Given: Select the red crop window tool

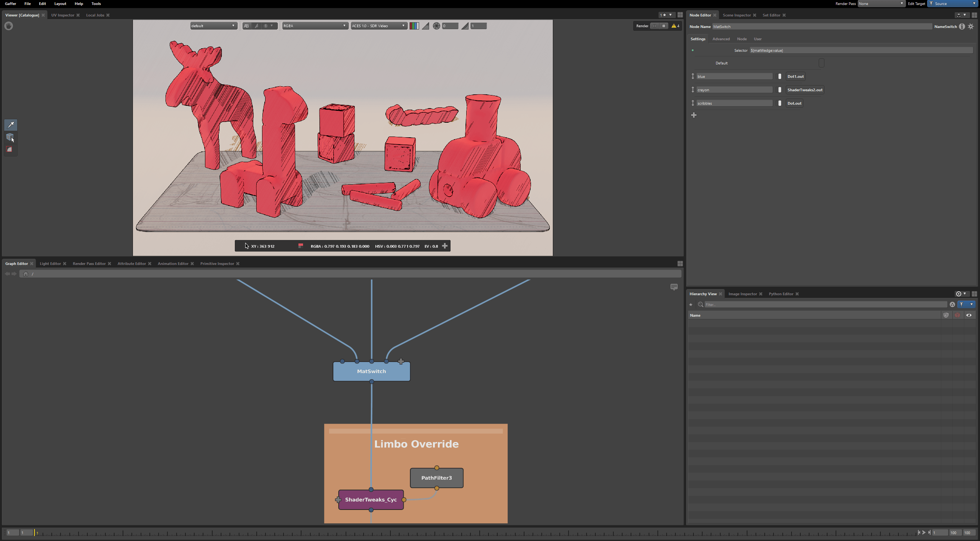Looking at the screenshot, I should (10, 150).
